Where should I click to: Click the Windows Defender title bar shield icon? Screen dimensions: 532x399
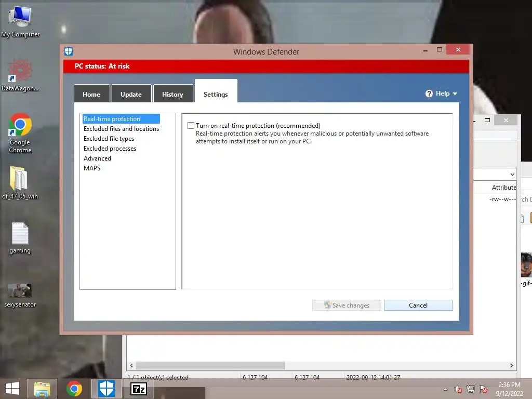69,51
